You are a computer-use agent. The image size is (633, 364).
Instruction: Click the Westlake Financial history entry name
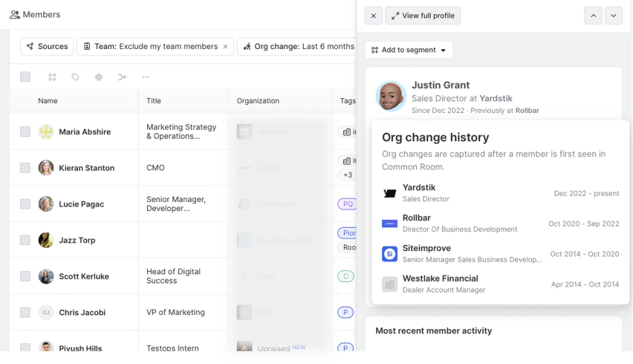point(440,278)
